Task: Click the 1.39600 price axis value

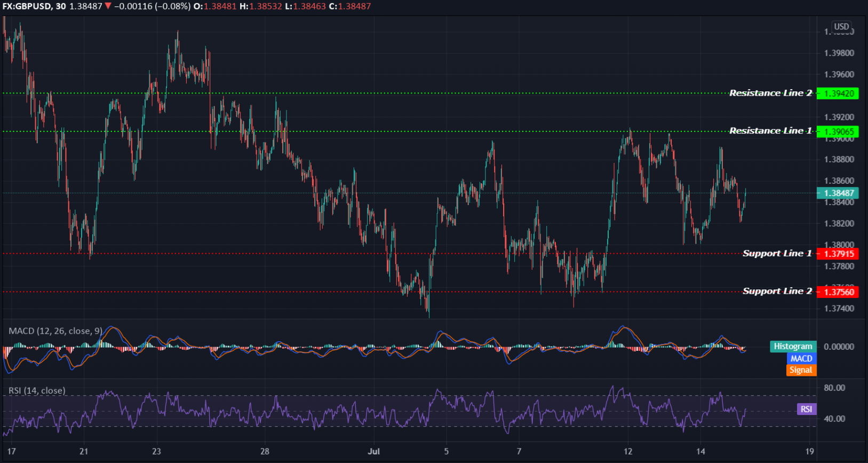Action: 839,75
